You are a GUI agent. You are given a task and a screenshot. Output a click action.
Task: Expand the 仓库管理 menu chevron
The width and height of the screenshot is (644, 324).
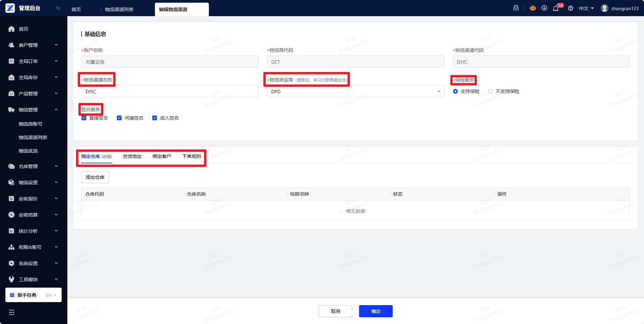pos(56,166)
